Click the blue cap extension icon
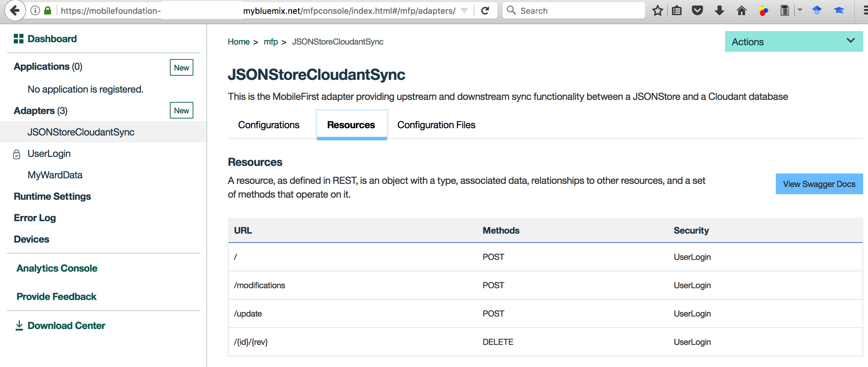868x367 pixels. pos(817,10)
